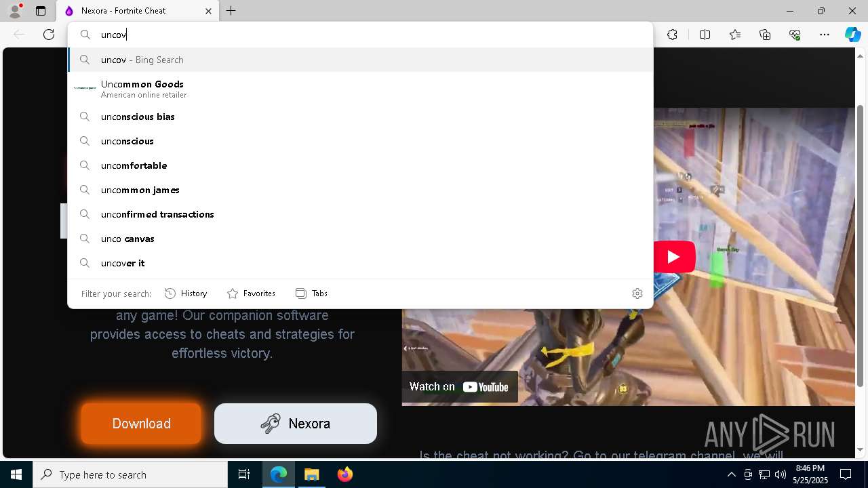
Task: Open the Favorites star toolbar icon
Action: tap(735, 35)
